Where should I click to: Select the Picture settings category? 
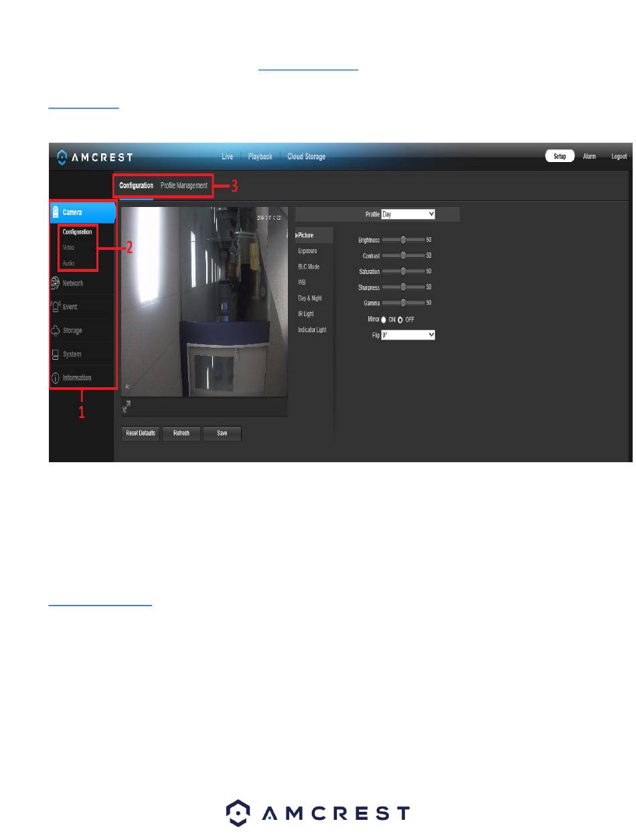(x=314, y=235)
